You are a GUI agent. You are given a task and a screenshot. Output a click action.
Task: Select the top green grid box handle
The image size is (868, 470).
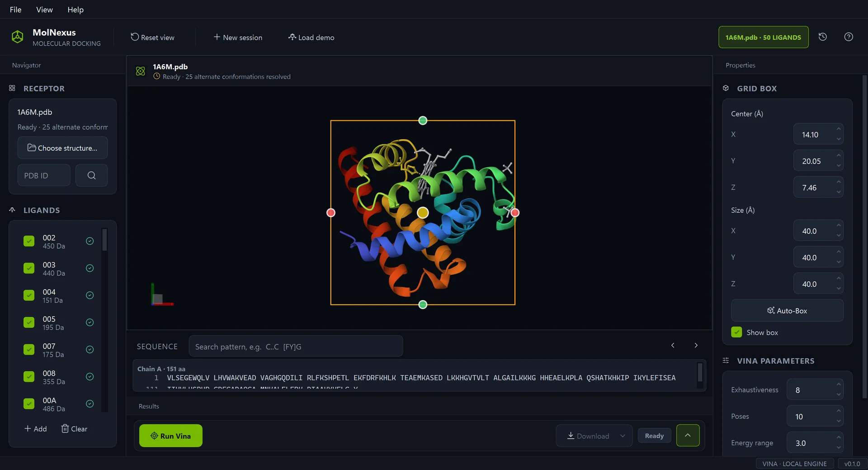[423, 120]
